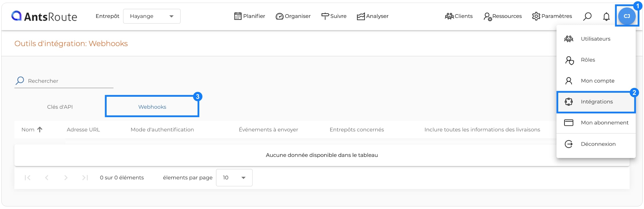Image resolution: width=644 pixels, height=209 pixels.
Task: Click the AntsRoute logo
Action: tap(44, 16)
